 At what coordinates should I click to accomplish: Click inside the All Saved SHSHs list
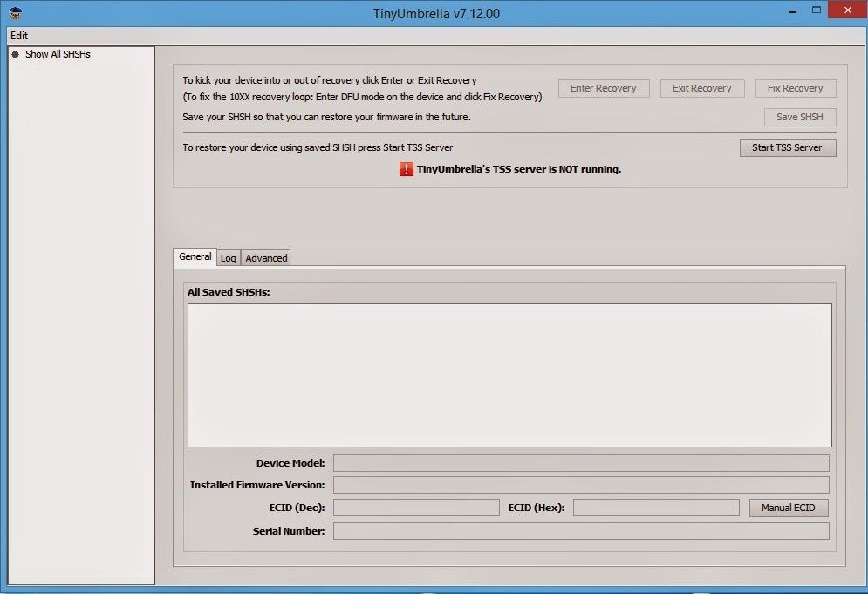tap(509, 375)
